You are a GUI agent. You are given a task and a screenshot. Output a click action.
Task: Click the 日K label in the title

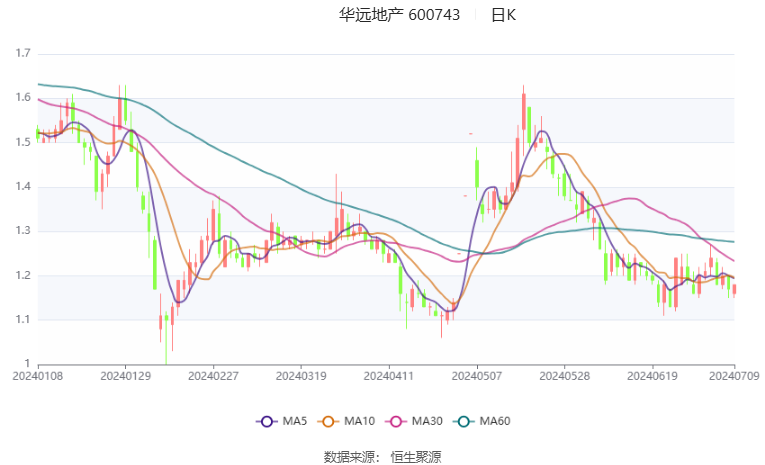(503, 15)
